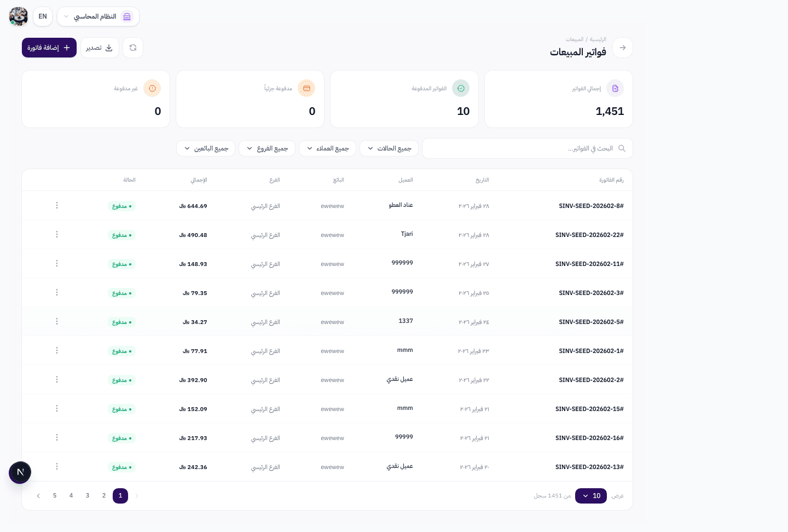The height and width of the screenshot is (532, 788).
Task: Click the partially paid wallet icon
Action: click(x=306, y=88)
